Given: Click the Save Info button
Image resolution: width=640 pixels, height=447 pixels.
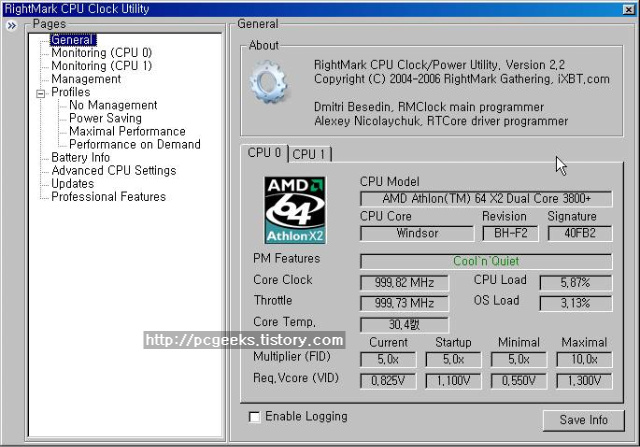Looking at the screenshot, I should 583,420.
